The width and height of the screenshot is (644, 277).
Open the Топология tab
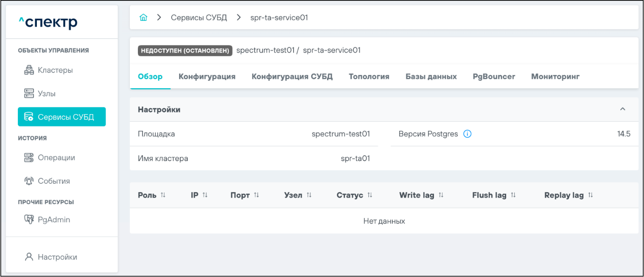[x=369, y=77]
